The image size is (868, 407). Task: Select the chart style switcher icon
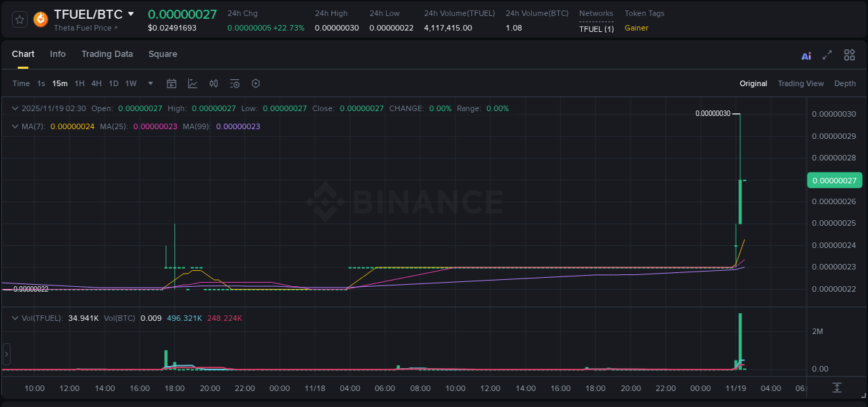(192, 83)
